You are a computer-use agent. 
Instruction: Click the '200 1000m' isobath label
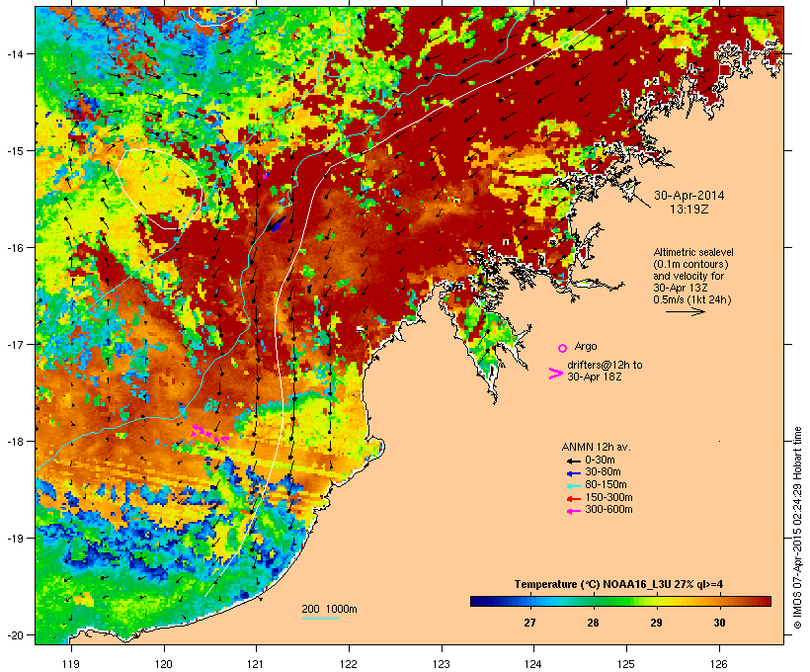pyautogui.click(x=329, y=609)
